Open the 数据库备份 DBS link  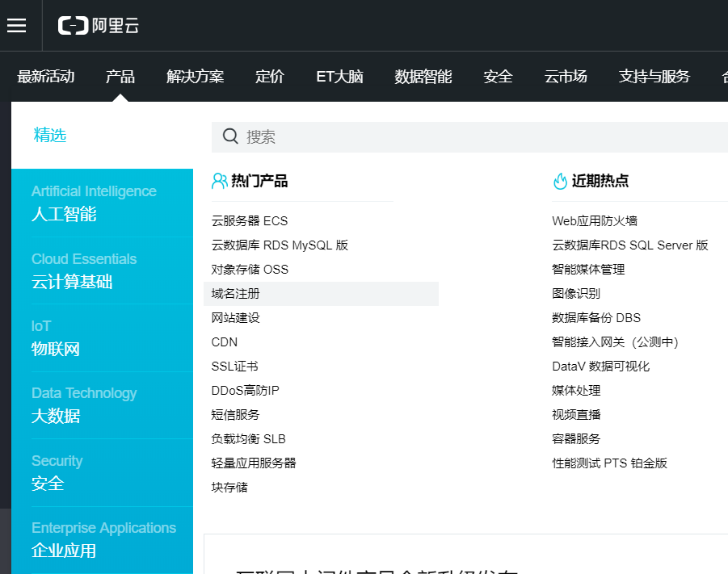pyautogui.click(x=596, y=318)
